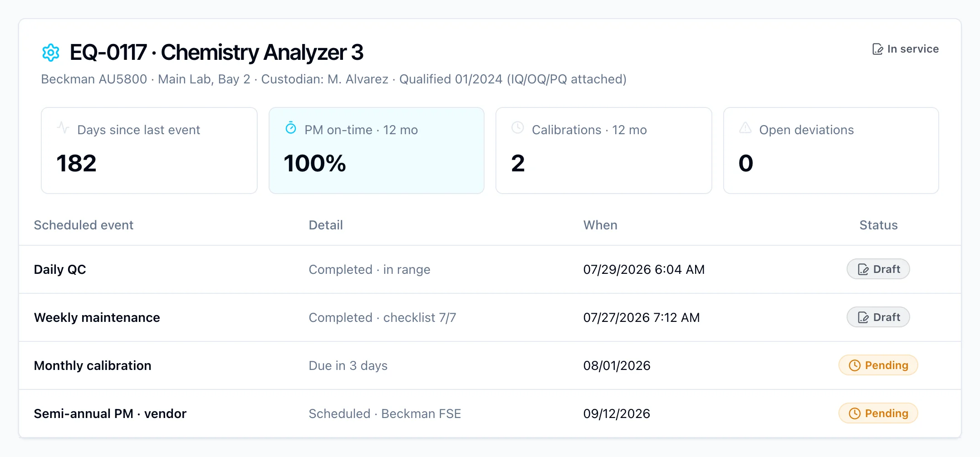This screenshot has height=457, width=980.
Task: Click the edit icon in Weekly maintenance Draft badge
Action: 863,318
